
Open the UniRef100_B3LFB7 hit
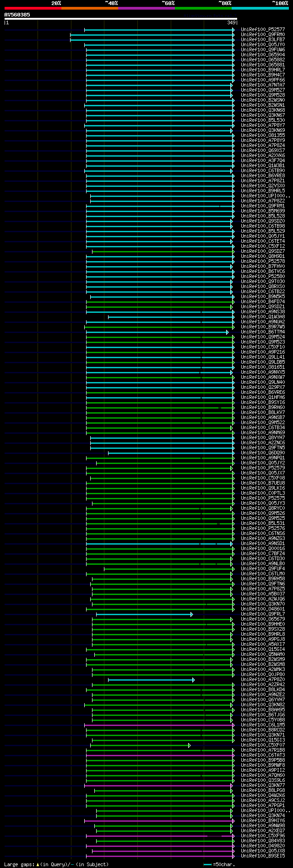click(x=263, y=39)
